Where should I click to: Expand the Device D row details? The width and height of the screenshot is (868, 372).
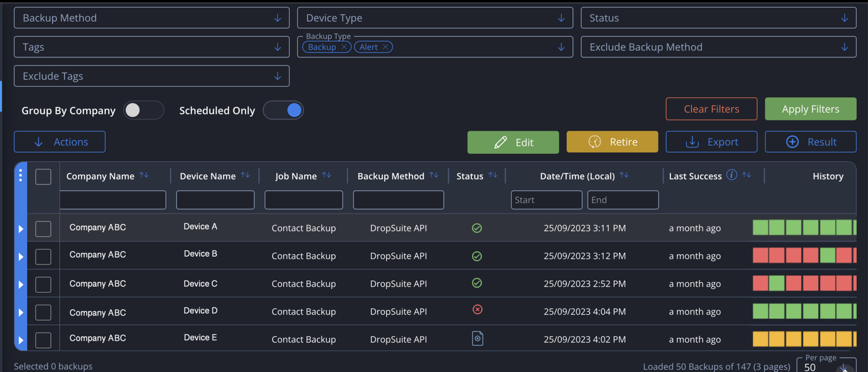pos(21,312)
